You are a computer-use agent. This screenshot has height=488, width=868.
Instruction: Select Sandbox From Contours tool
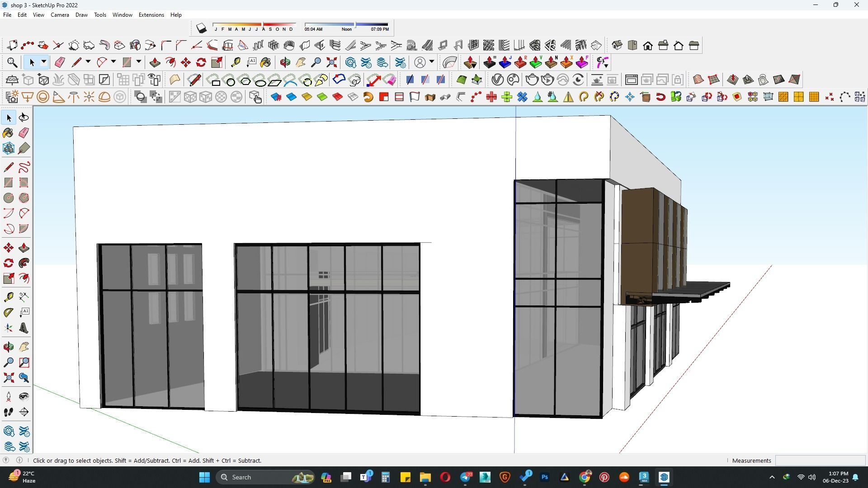pyautogui.click(x=698, y=80)
